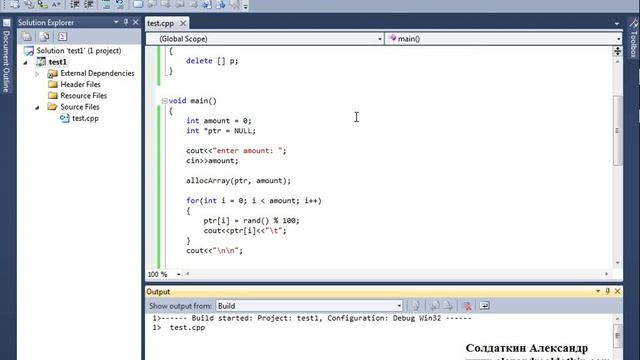Open the Document Outline side tab
Image resolution: width=640 pixels, height=360 pixels.
coord(6,61)
